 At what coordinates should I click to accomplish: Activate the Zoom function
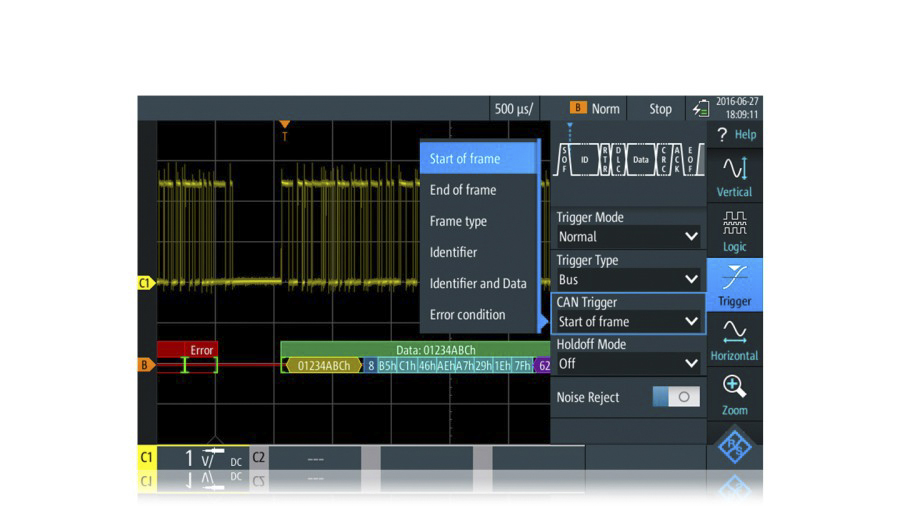pos(734,395)
